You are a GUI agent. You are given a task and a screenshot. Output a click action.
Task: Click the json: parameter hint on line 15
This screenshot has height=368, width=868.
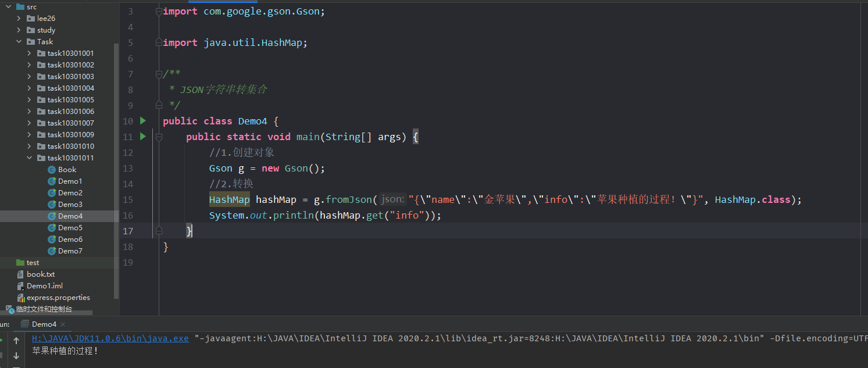392,199
